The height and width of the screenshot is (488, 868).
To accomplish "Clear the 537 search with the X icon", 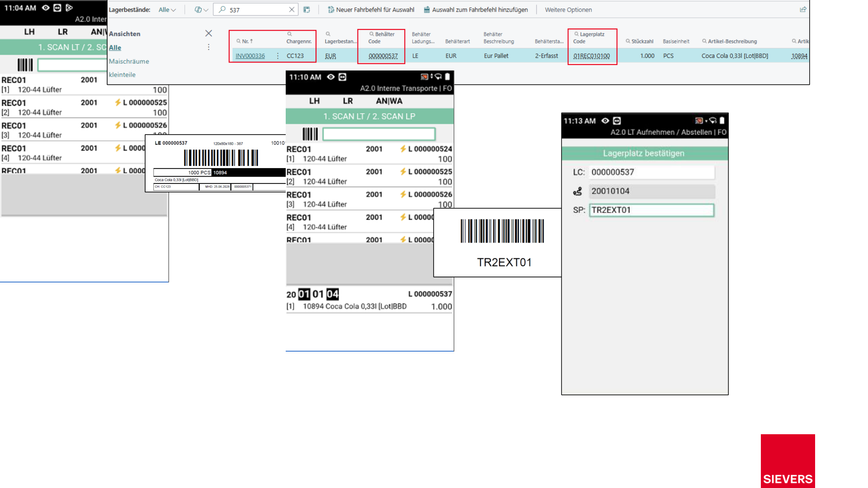I will coord(292,9).
